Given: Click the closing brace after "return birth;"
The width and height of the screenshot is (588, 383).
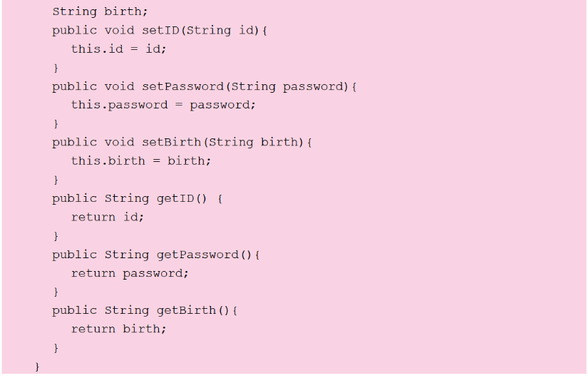Looking at the screenshot, I should (x=56, y=348).
